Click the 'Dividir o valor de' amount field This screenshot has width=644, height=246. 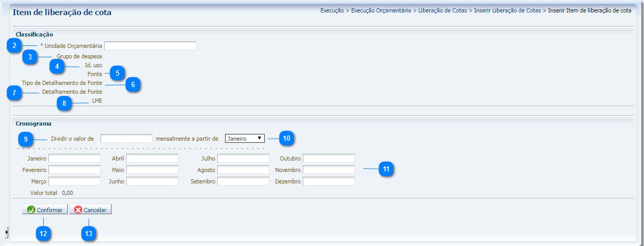coord(126,138)
